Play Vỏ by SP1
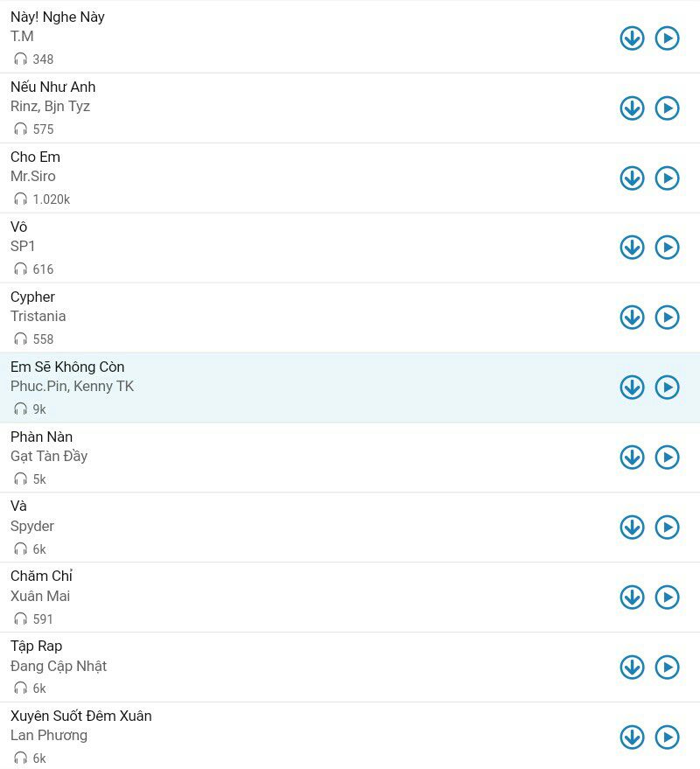 [x=667, y=248]
